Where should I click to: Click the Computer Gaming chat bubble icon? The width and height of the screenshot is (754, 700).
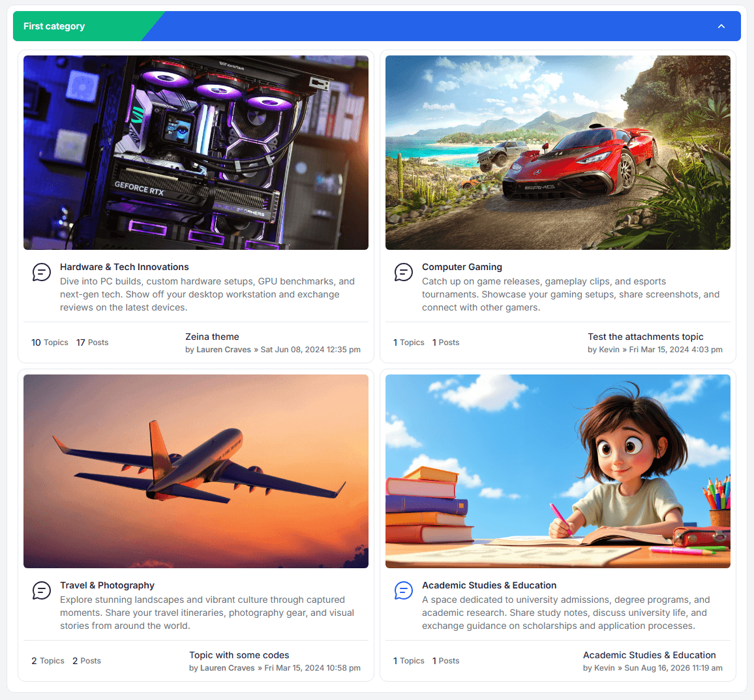[x=404, y=272]
